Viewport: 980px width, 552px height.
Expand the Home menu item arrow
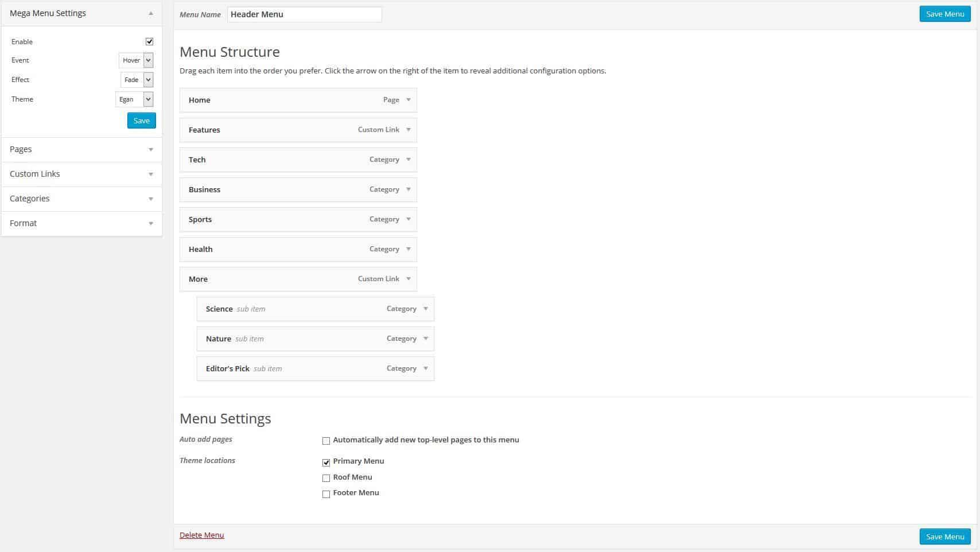tap(409, 100)
